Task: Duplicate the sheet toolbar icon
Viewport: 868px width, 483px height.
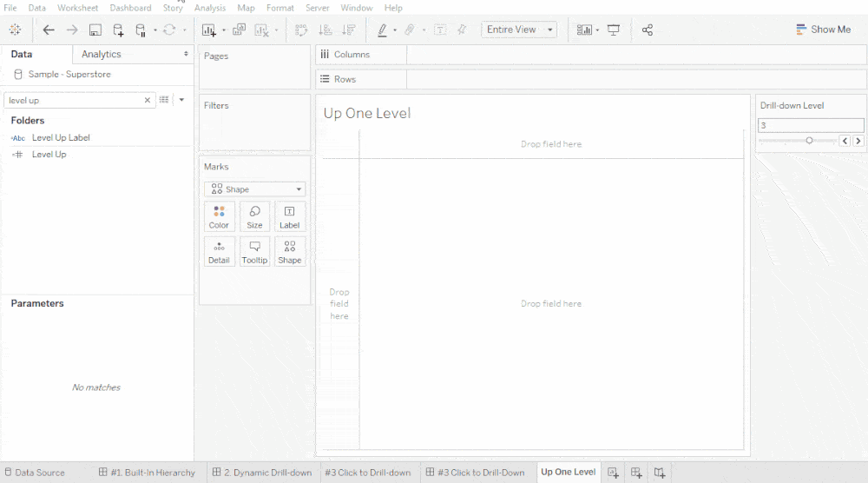Action: coord(239,30)
